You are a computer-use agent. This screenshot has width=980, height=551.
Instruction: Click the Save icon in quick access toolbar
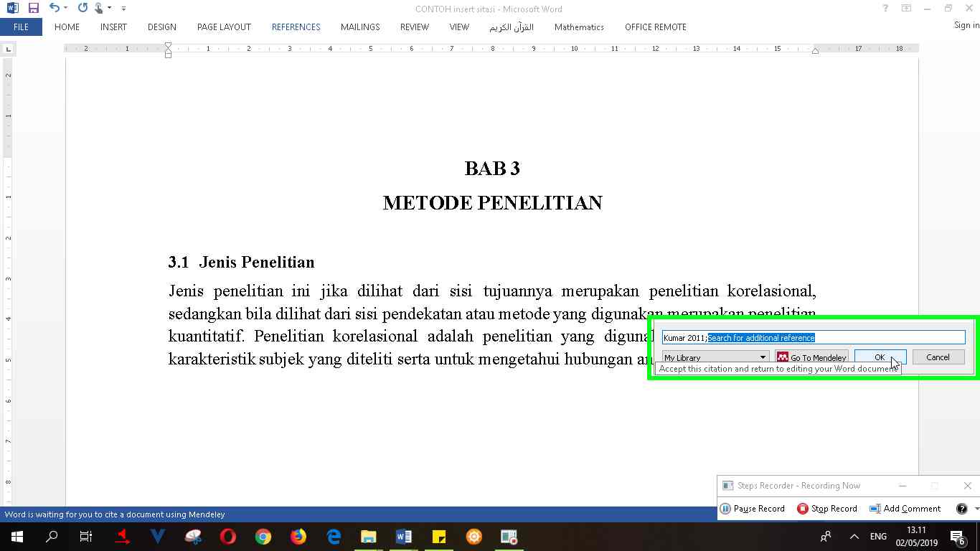33,9
